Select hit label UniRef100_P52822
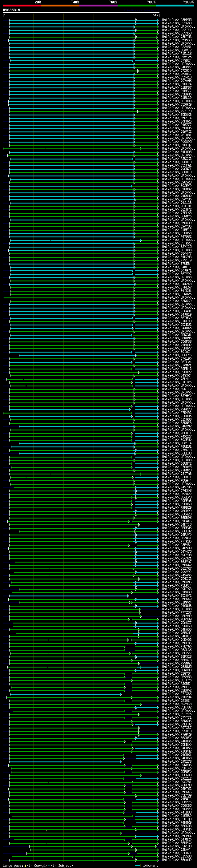This screenshot has width=197, height=868. click(177, 494)
